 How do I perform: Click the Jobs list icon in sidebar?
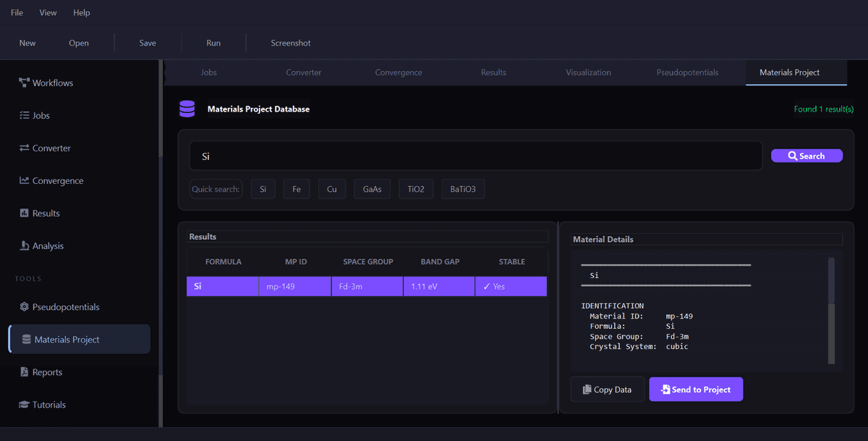pos(24,115)
